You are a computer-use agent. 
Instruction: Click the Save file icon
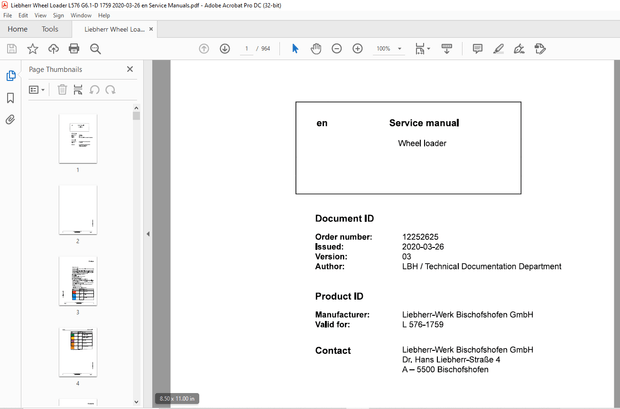click(x=11, y=49)
